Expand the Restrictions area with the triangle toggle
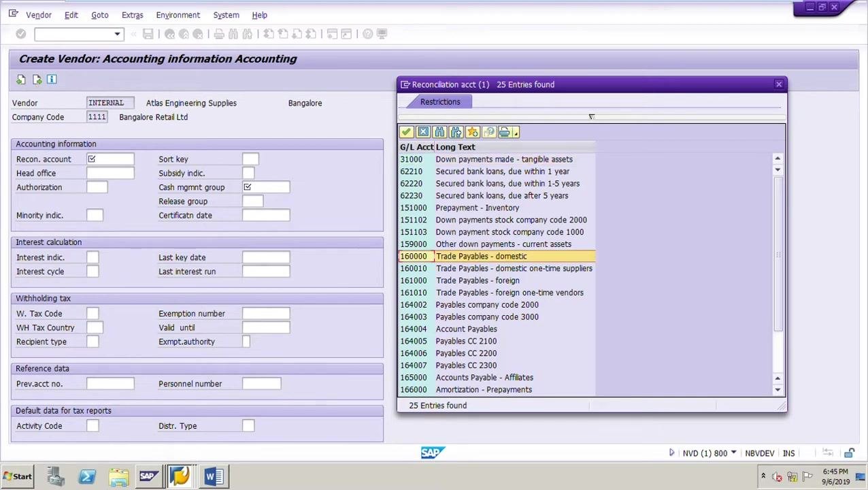 tap(591, 117)
